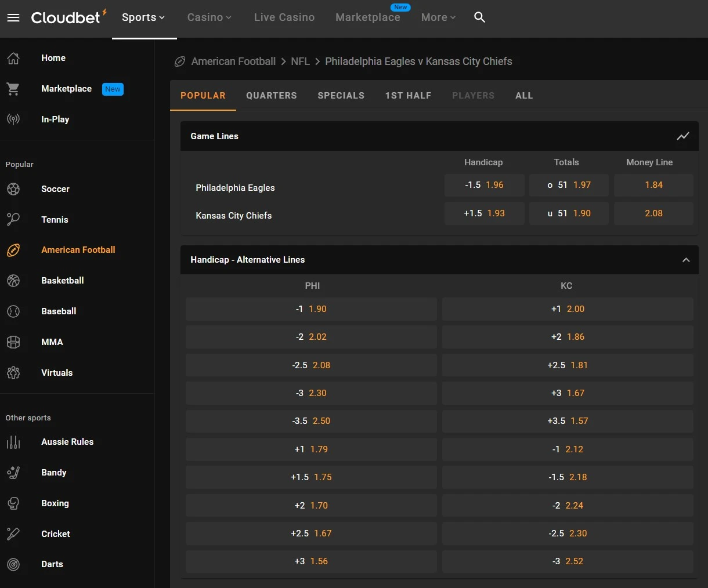The height and width of the screenshot is (588, 708).
Task: Open the search magnifier icon
Action: click(x=479, y=17)
